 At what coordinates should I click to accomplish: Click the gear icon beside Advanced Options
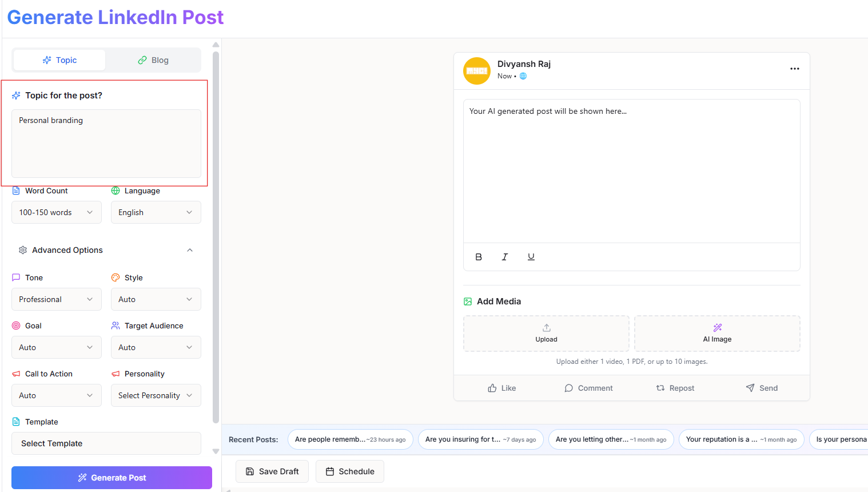point(23,250)
